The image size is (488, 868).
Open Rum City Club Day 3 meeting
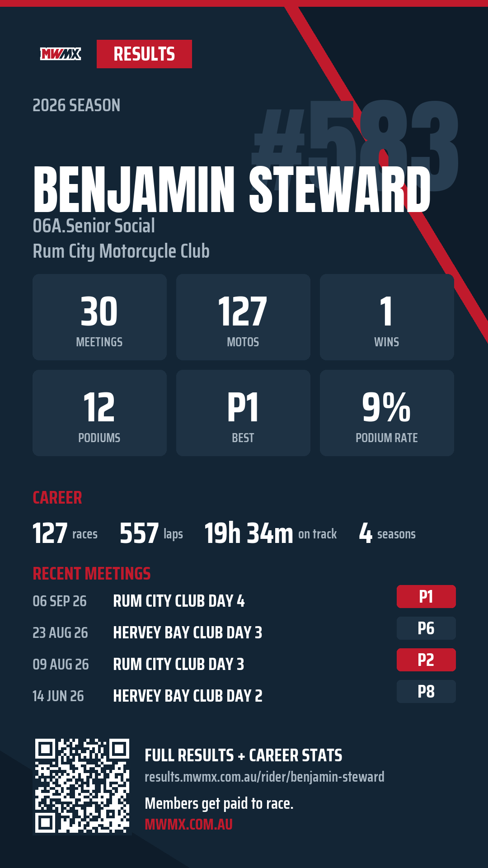(x=178, y=664)
